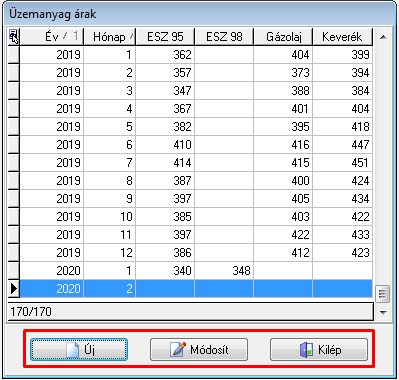Select Keverék value 423
Viewport: 399px width, 380px height.
point(342,253)
